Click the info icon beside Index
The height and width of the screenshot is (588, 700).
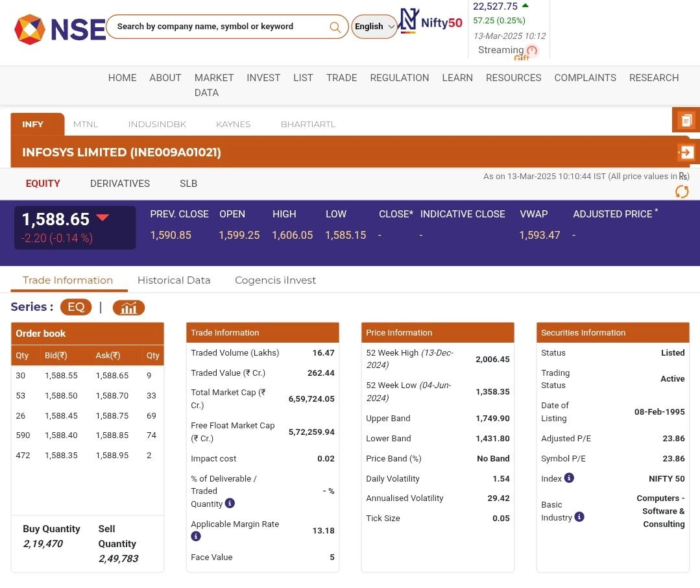[x=569, y=478]
